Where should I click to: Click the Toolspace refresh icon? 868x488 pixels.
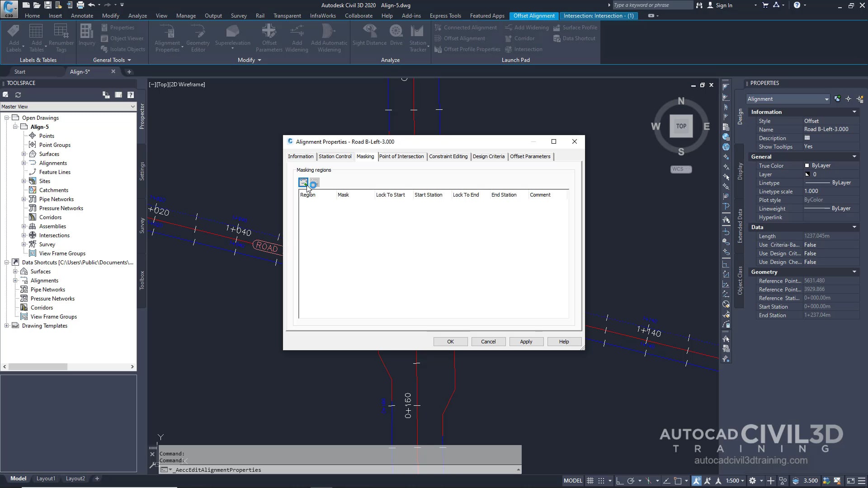(18, 95)
